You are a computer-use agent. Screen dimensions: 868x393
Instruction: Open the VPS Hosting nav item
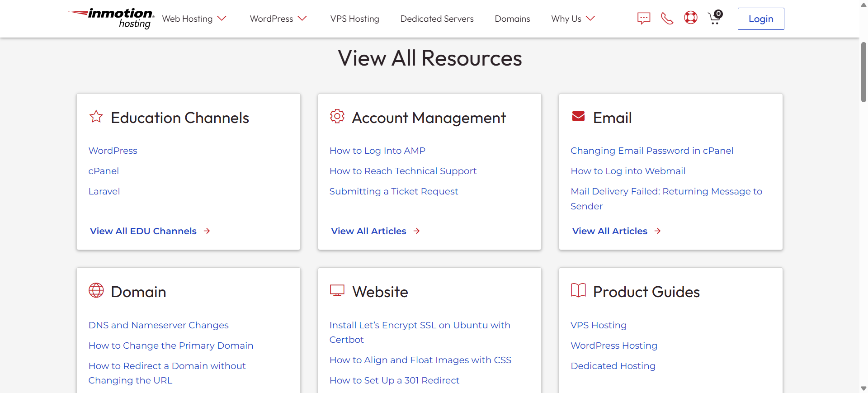coord(355,19)
